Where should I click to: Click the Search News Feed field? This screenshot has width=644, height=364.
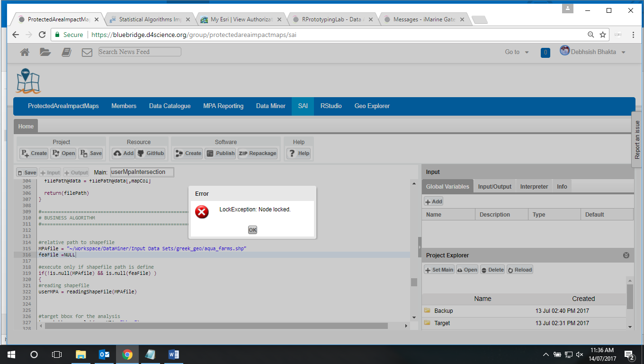click(x=140, y=52)
